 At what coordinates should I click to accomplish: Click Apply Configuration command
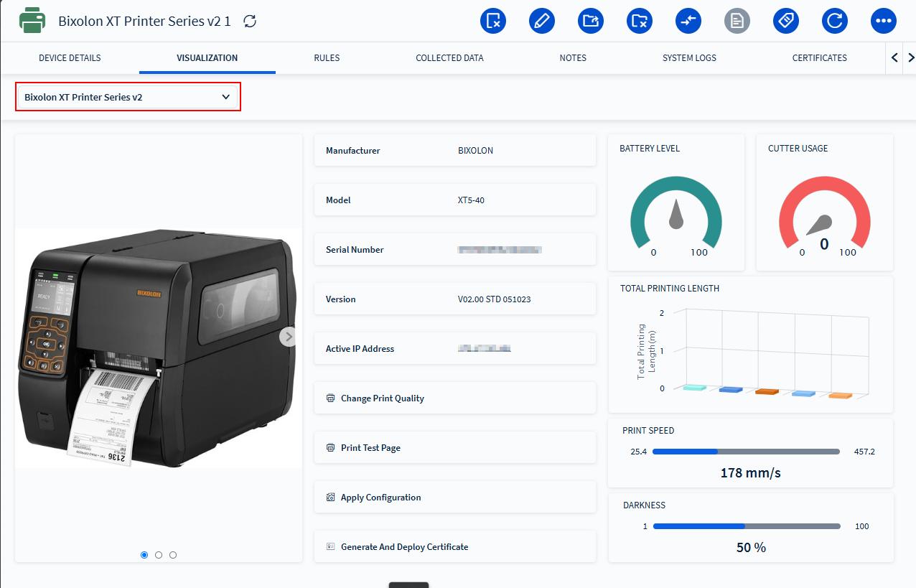pos(455,498)
